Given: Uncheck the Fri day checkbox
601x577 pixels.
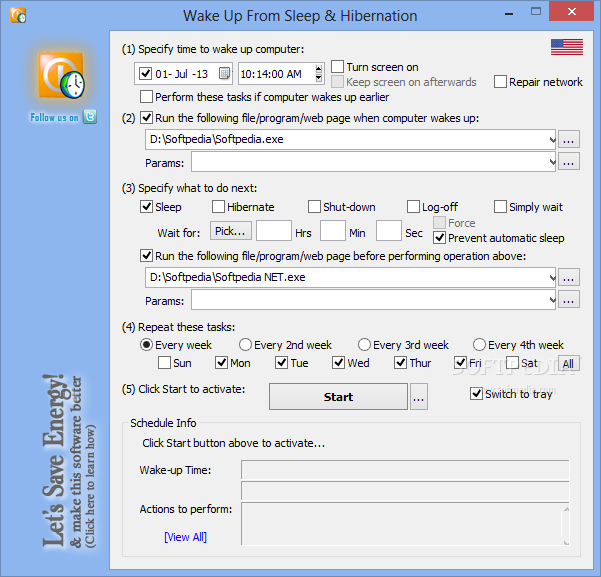Looking at the screenshot, I should (460, 363).
